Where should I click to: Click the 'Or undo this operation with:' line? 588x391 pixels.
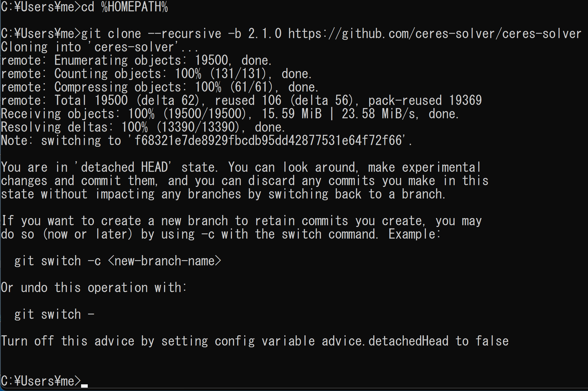click(94, 288)
